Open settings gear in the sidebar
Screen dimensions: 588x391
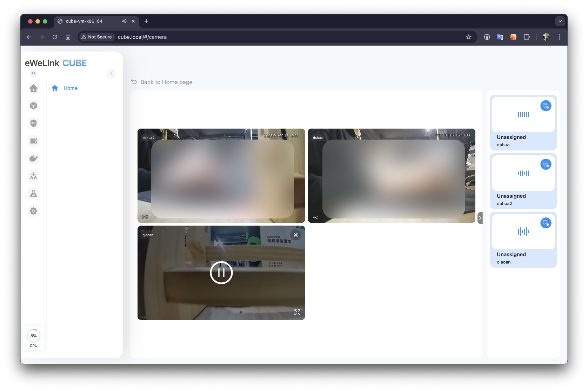[x=33, y=211]
